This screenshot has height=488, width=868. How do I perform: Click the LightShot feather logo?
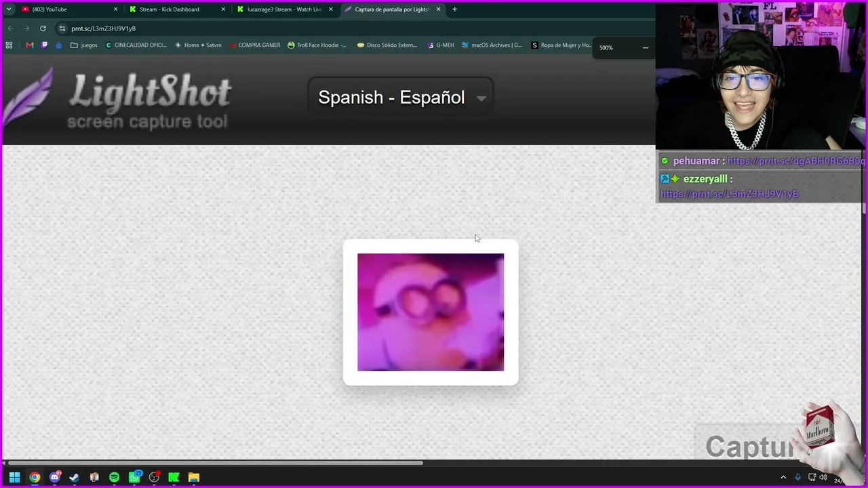pos(28,98)
